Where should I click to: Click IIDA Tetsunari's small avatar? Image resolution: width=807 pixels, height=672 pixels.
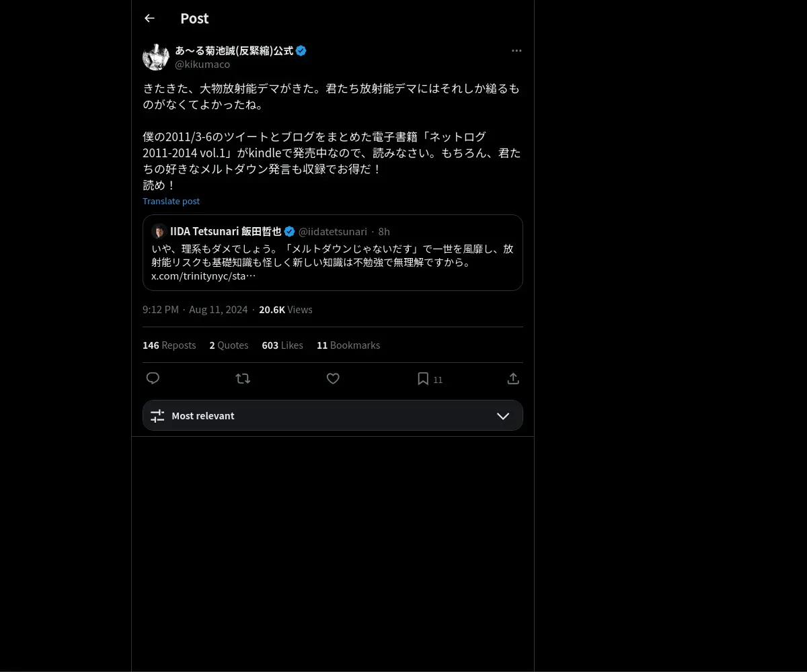click(159, 231)
